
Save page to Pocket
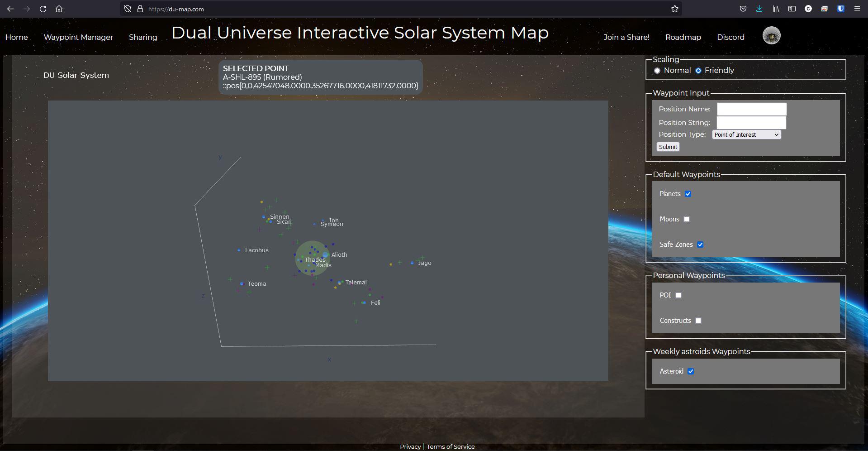point(743,9)
